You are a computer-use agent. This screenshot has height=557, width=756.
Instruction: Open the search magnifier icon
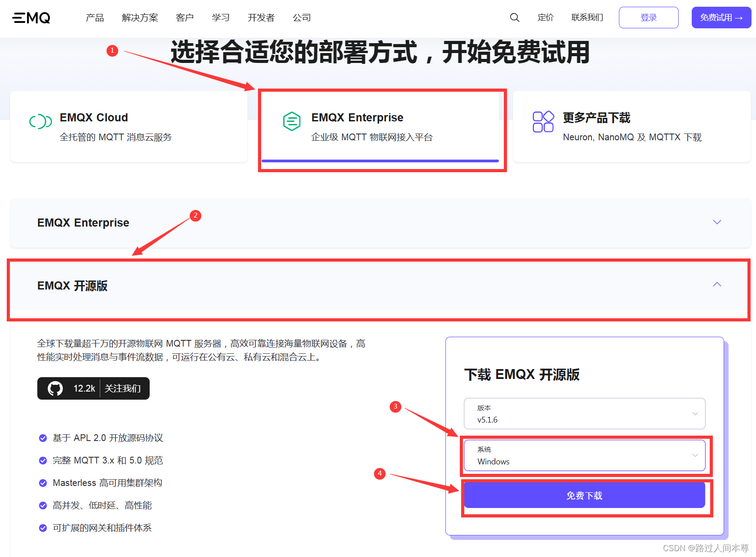click(515, 18)
